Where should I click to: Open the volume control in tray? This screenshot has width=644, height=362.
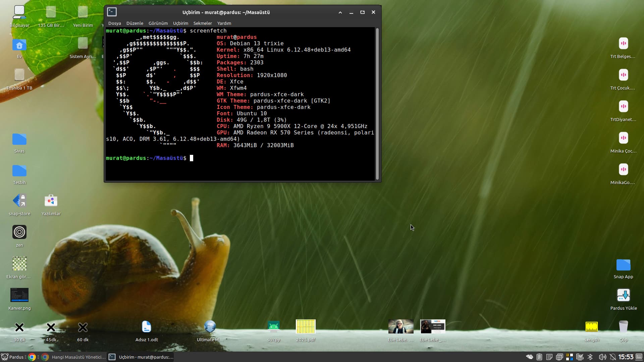click(602, 357)
